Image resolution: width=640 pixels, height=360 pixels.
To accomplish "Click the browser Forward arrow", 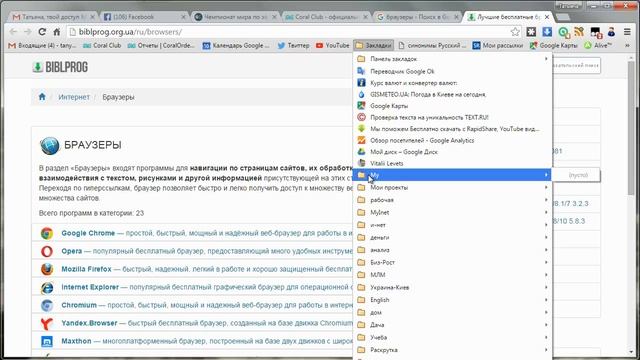I will coord(27,31).
